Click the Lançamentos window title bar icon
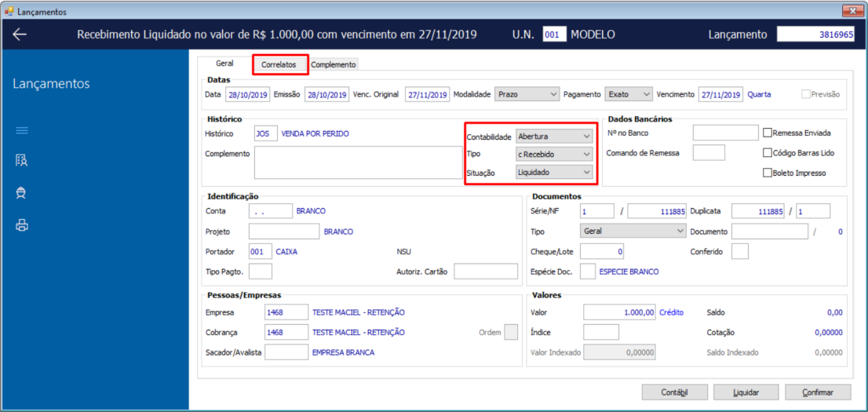The width and height of the screenshot is (868, 412). point(9,11)
